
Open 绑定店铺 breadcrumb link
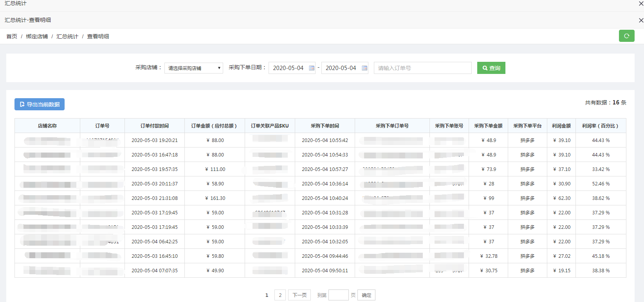(x=37, y=36)
